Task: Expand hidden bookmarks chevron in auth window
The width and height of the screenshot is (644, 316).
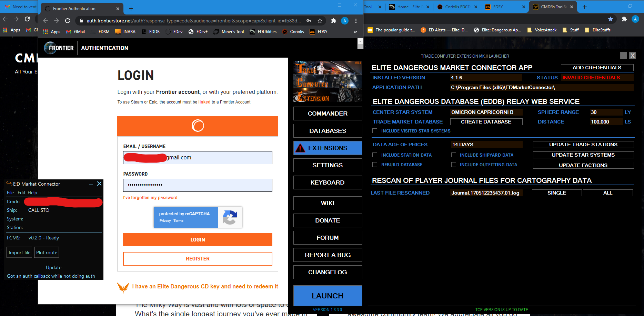Action: (355, 32)
